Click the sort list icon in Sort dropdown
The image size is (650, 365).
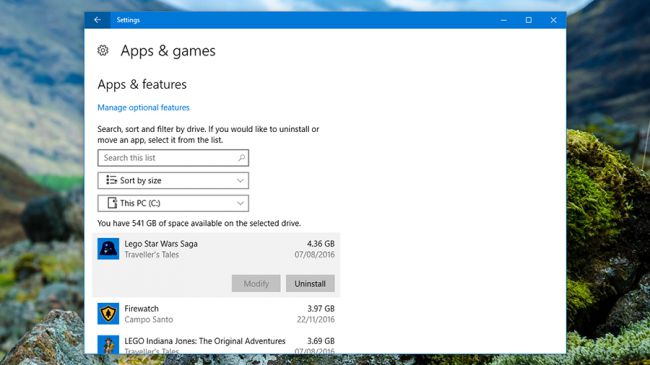click(x=111, y=180)
